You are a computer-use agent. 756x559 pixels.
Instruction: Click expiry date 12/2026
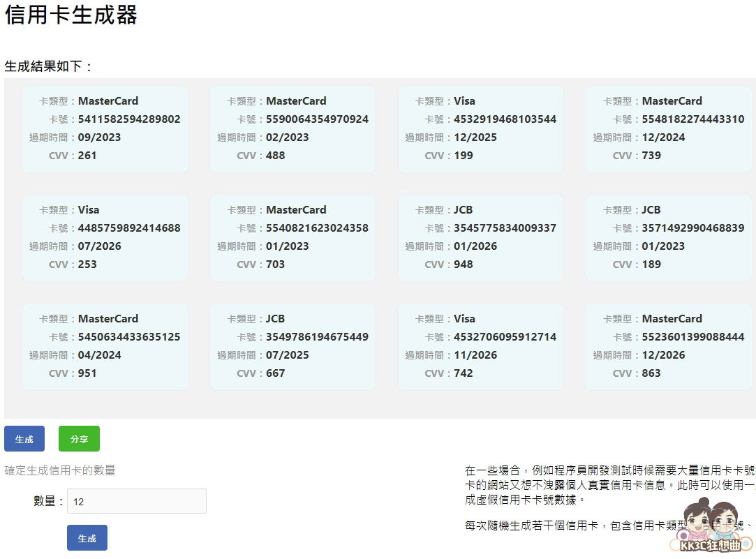tap(663, 355)
